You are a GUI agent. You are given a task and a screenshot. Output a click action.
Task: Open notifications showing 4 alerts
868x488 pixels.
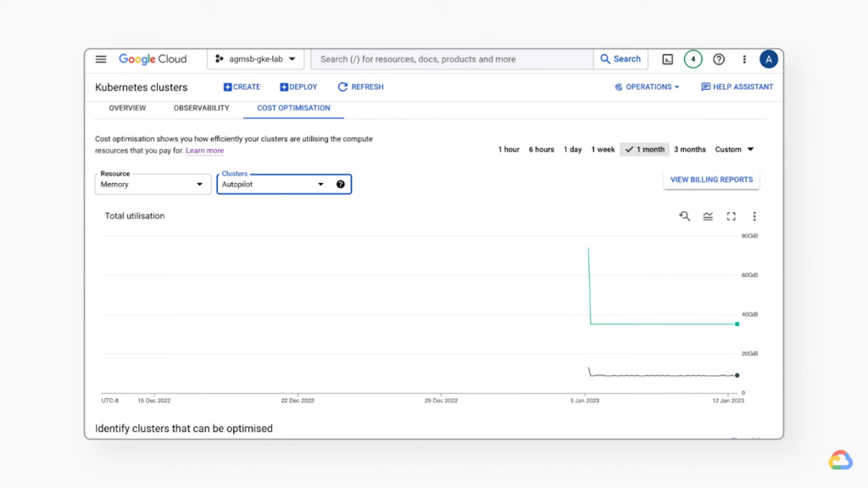click(692, 59)
